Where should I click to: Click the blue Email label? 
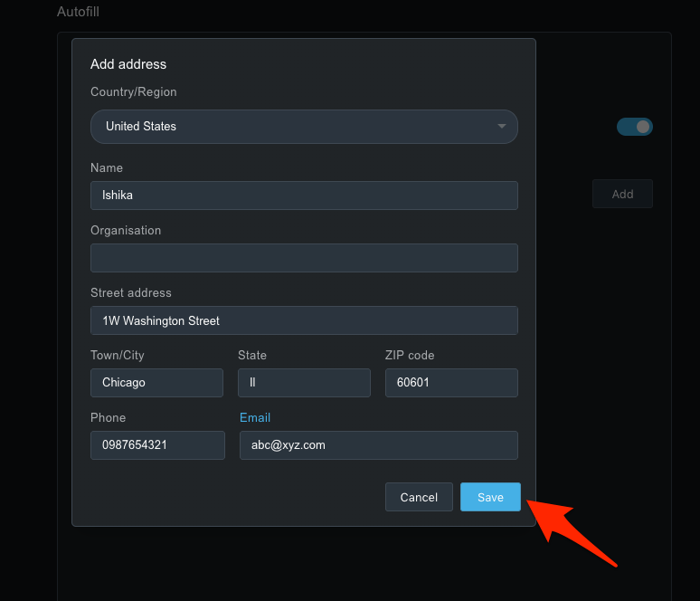coord(255,417)
